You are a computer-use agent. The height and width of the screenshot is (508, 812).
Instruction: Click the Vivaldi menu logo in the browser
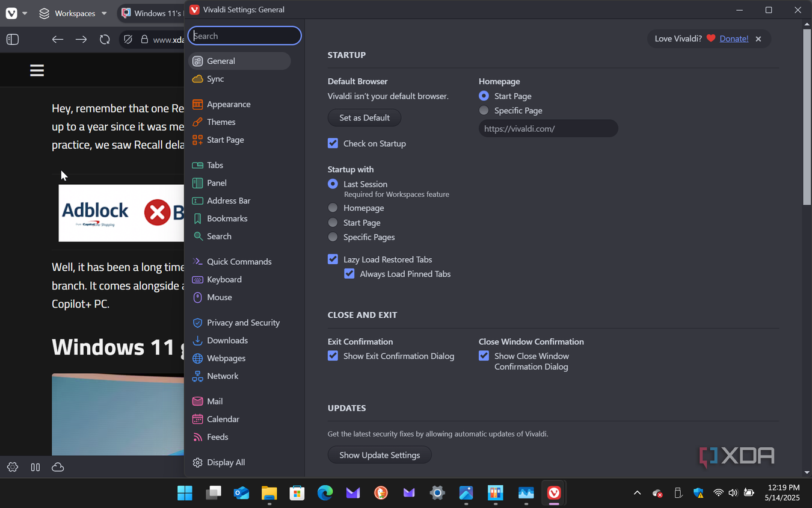click(x=11, y=13)
